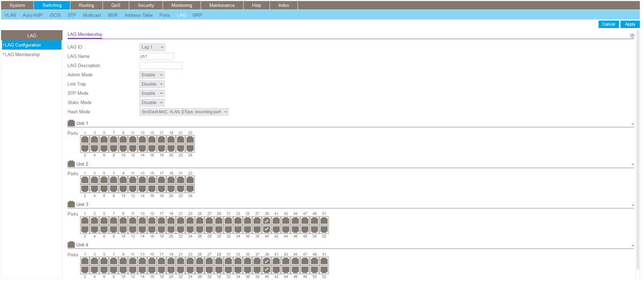Viewport: 644px width, 281px height.
Task: Click the Apply button
Action: click(x=630, y=24)
